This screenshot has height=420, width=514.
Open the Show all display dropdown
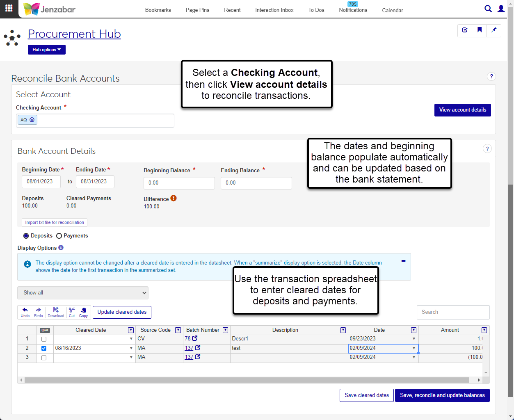(x=83, y=293)
